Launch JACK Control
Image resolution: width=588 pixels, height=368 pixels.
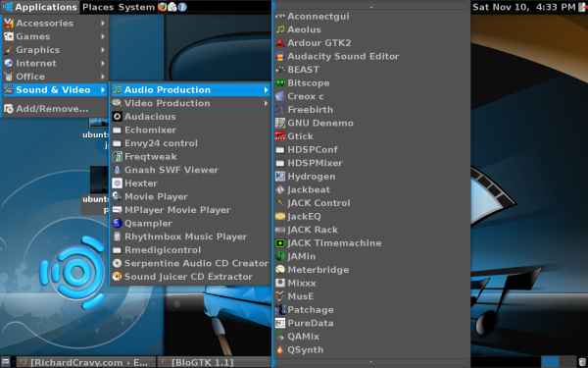371,203
